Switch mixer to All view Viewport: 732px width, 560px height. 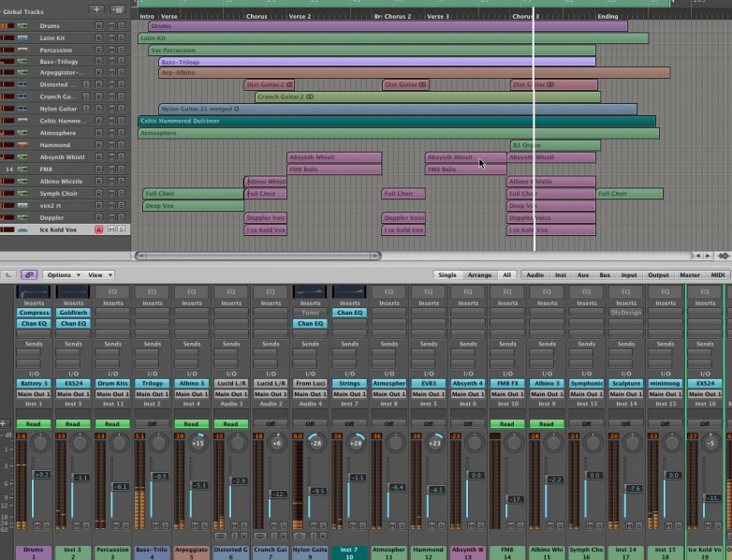tap(506, 274)
